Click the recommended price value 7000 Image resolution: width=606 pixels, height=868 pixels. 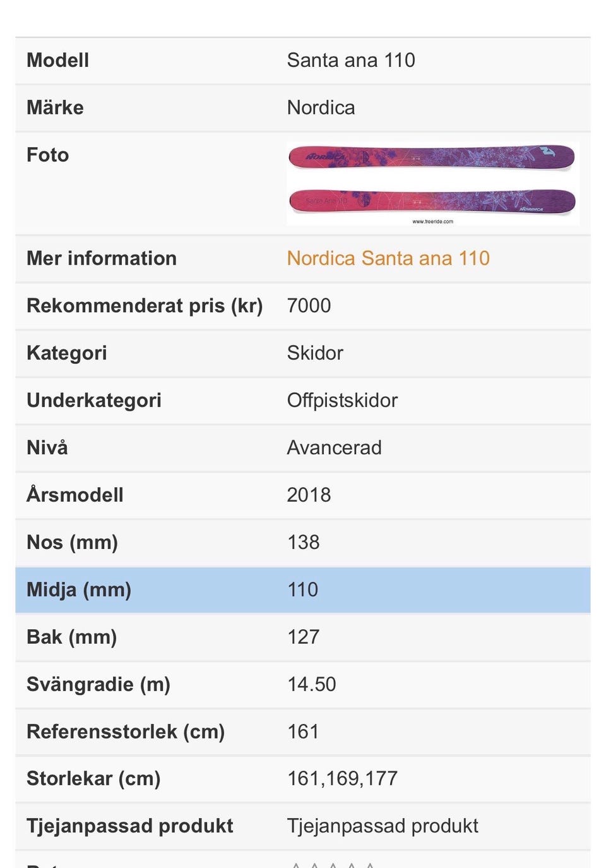309,306
